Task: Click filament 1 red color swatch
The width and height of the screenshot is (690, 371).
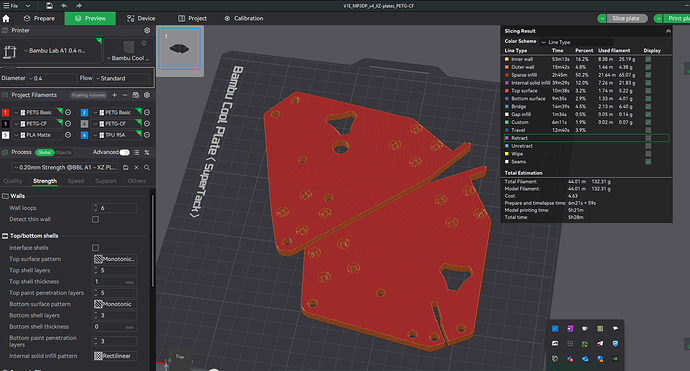Action: pos(6,112)
